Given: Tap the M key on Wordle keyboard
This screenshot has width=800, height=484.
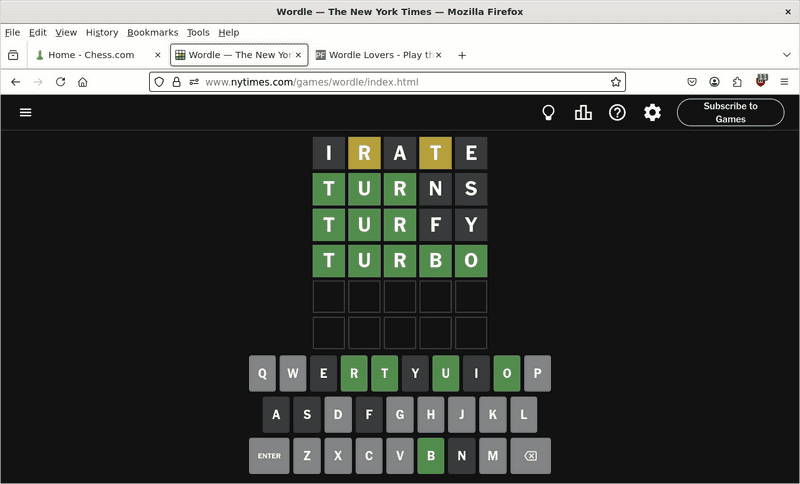Looking at the screenshot, I should 492,455.
